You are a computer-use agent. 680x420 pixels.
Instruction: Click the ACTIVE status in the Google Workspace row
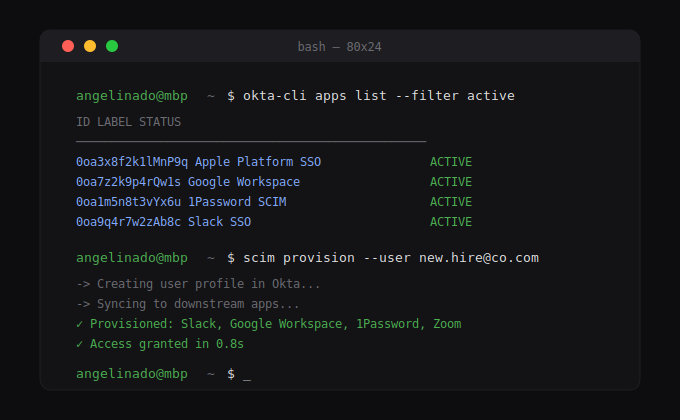click(x=451, y=182)
